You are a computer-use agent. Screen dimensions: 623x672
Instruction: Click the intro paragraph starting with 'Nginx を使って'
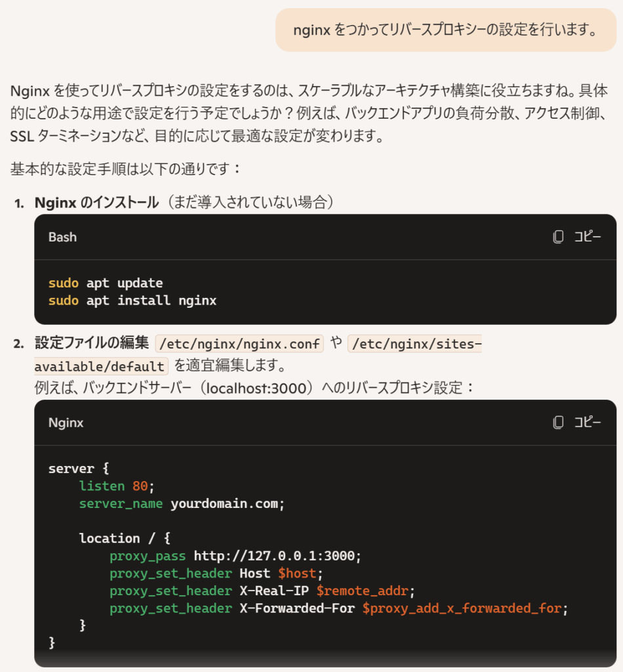[309, 114]
